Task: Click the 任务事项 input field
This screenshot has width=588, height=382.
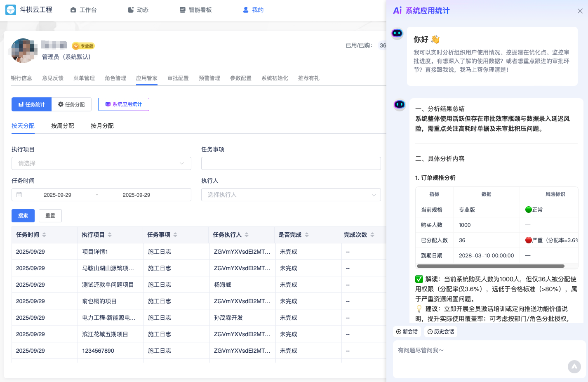Action: pos(291,163)
